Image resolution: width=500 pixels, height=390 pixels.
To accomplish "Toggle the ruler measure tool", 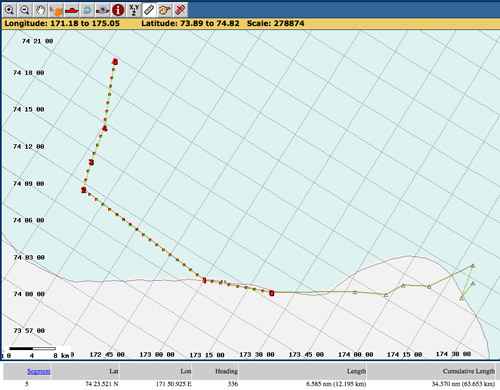I will click(x=149, y=10).
